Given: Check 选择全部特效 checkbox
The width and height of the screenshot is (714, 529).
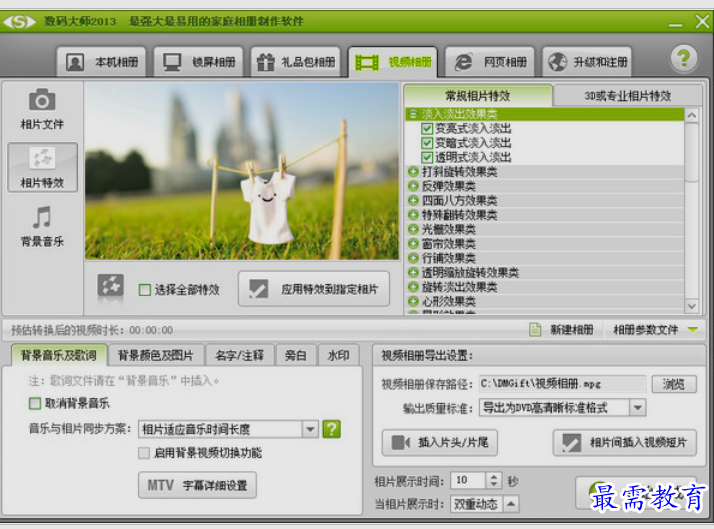Looking at the screenshot, I should (145, 290).
